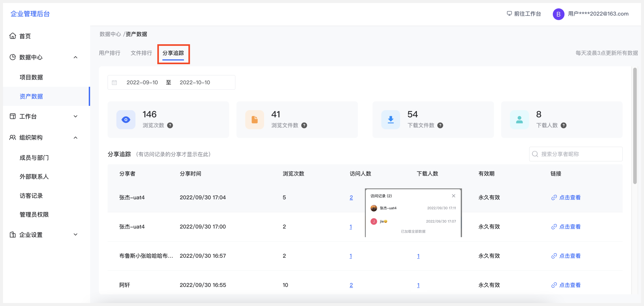Viewport: 644px width, 306px height.
Task: Click the purple B user avatar
Action: click(559, 14)
